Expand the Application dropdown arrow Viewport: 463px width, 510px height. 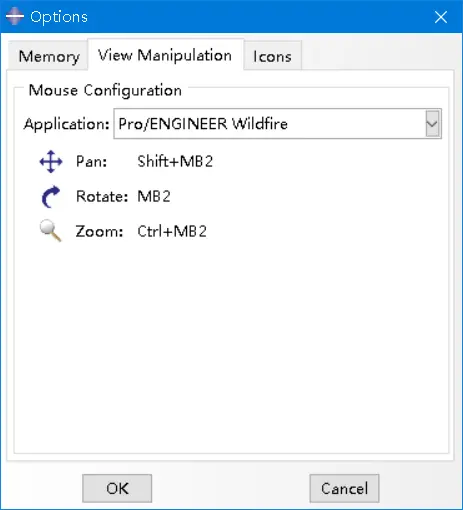(x=432, y=124)
